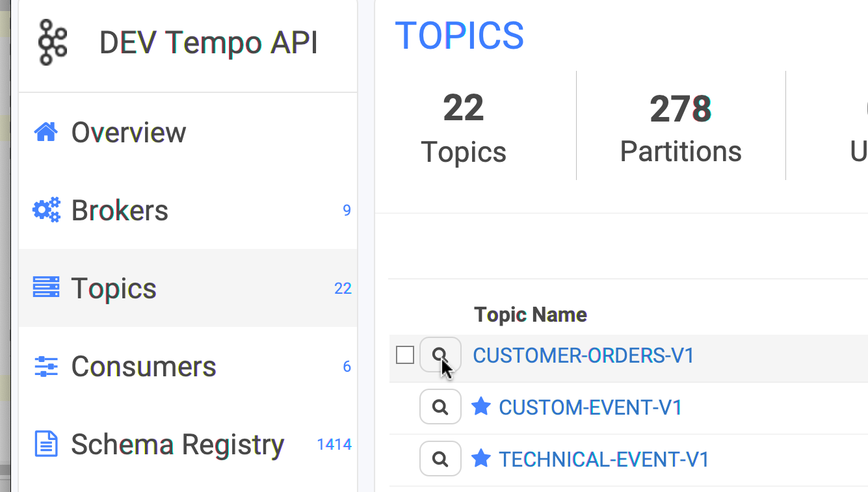This screenshot has width=868, height=492.
Task: Toggle star favorite on TECHNICAL-EVENT-V1
Action: (x=480, y=459)
